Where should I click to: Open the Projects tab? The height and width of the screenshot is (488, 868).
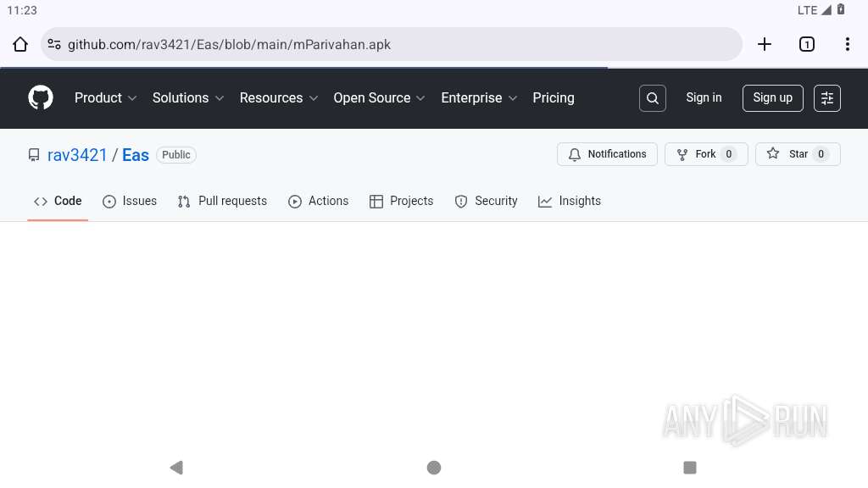click(x=401, y=201)
